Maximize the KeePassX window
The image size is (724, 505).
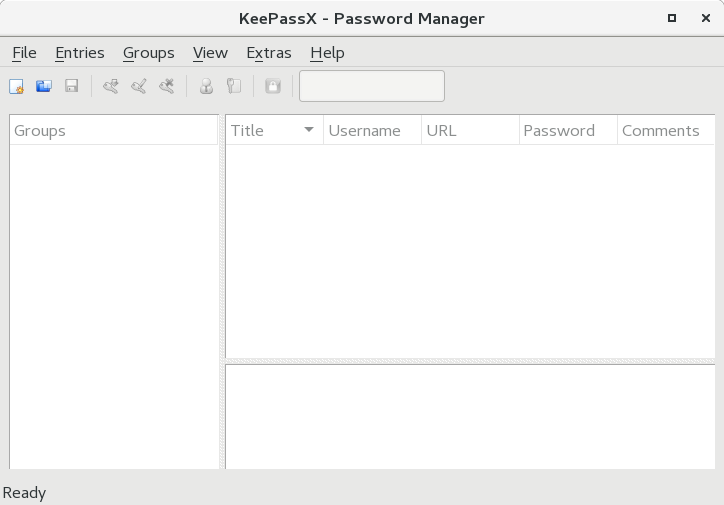[x=672, y=18]
